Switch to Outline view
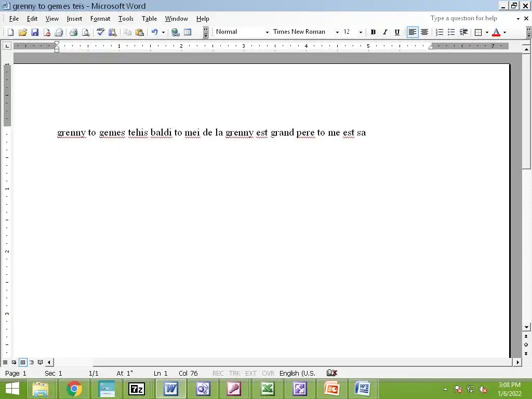 tap(32, 362)
